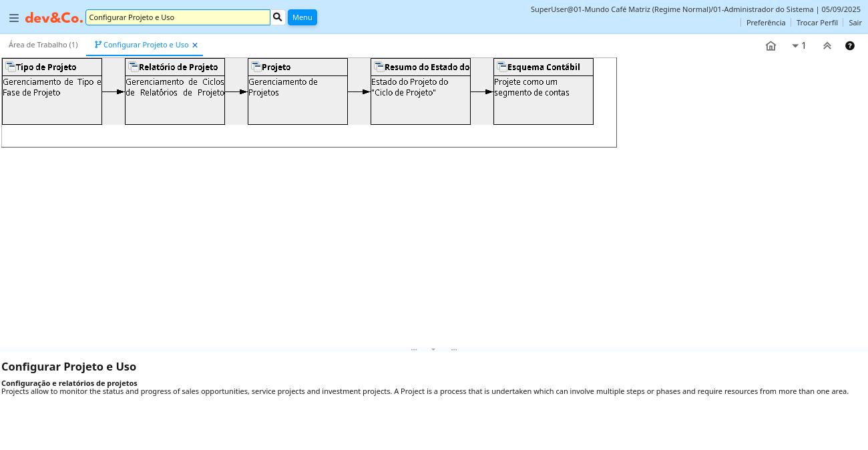
Task: Open Relatório de Projeto window icon
Action: point(134,67)
